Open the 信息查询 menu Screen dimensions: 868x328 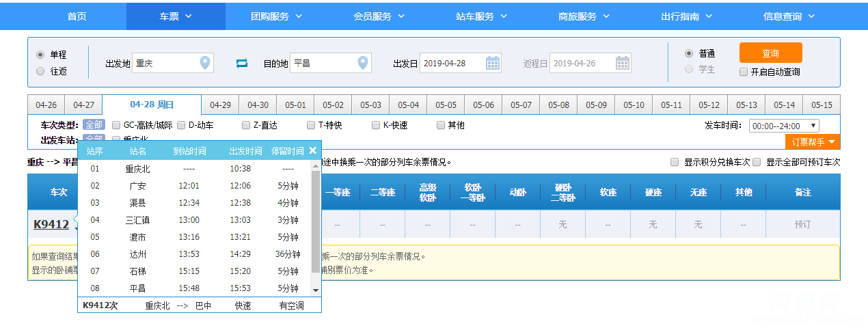coord(789,16)
